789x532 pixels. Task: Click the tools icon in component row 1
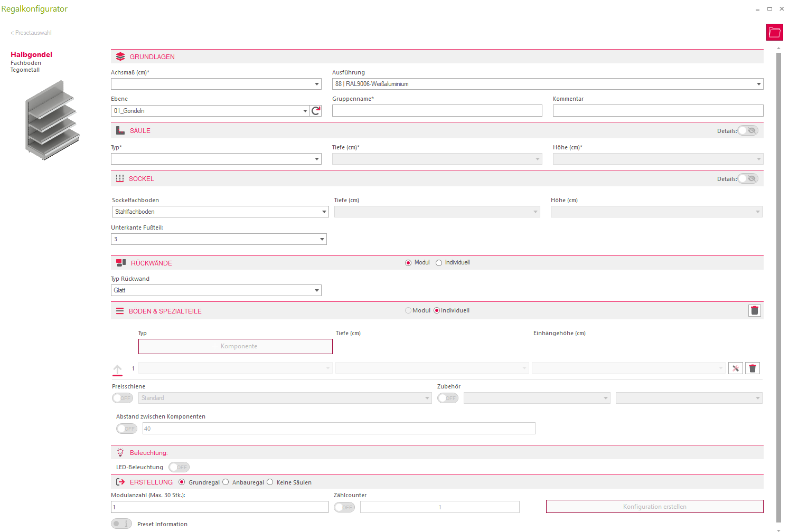(735, 368)
